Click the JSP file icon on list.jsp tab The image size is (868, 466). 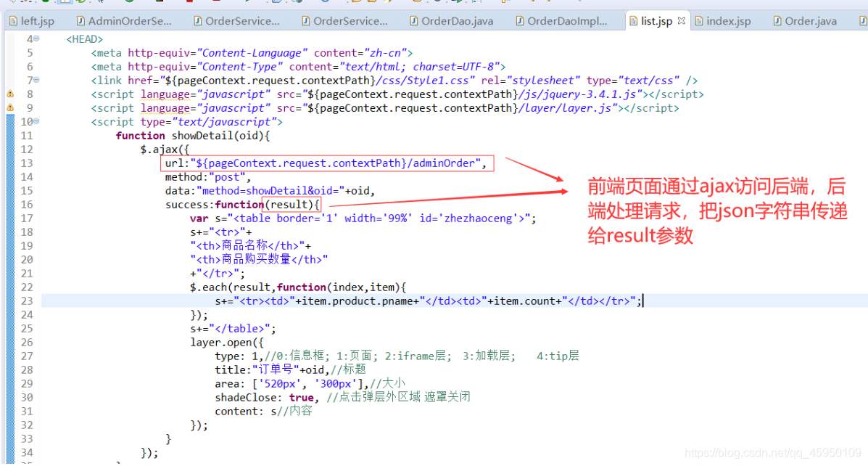[x=633, y=21]
